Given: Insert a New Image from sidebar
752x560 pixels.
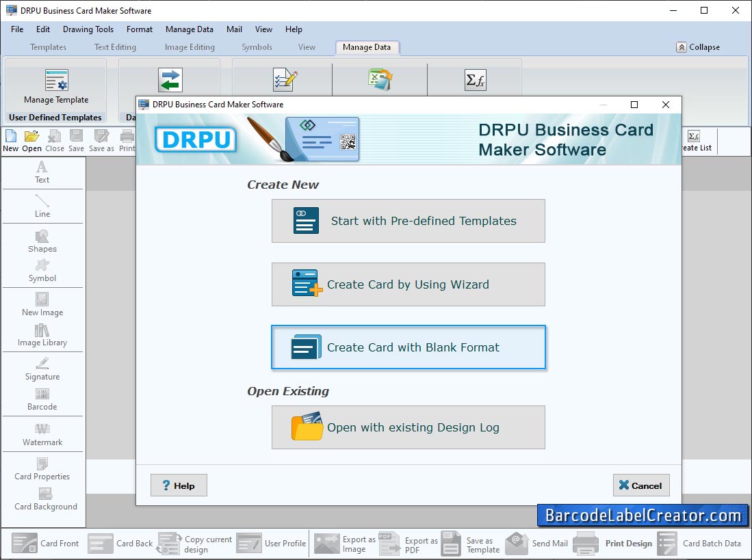Looking at the screenshot, I should pyautogui.click(x=42, y=305).
